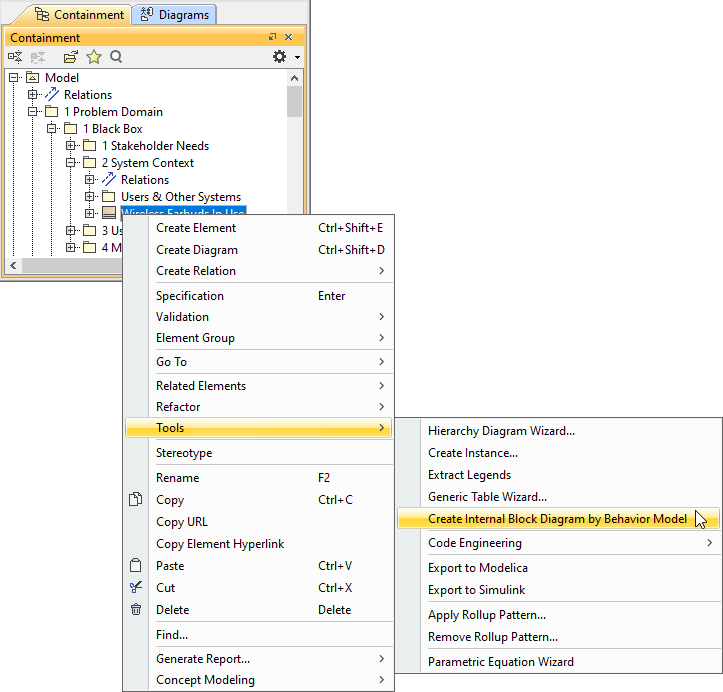Switch to the Diagrams tab

(174, 14)
